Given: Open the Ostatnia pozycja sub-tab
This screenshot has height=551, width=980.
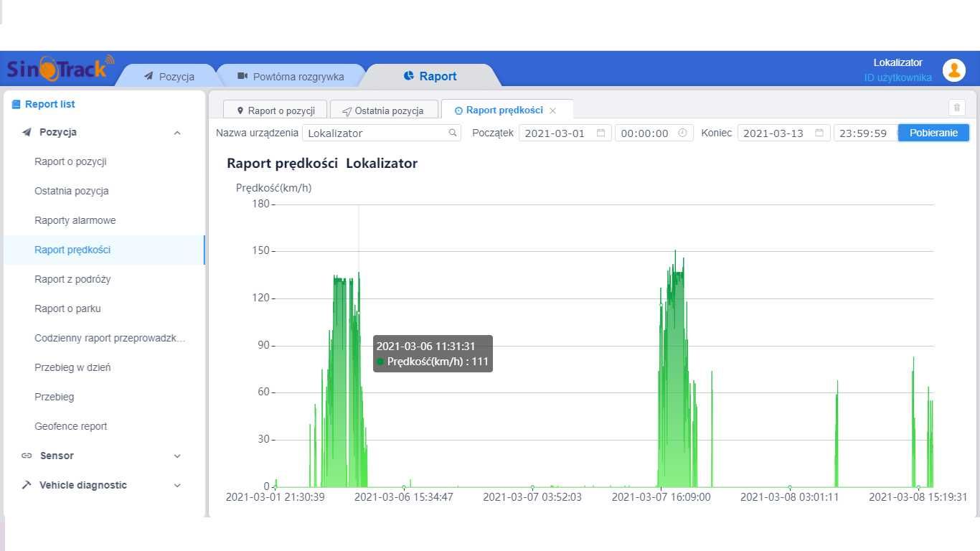Looking at the screenshot, I should (383, 110).
